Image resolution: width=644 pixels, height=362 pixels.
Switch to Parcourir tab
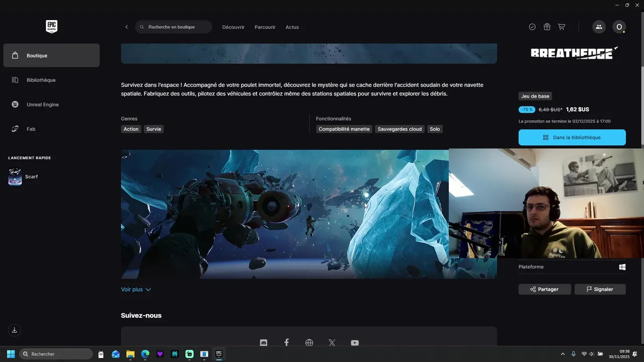(265, 27)
